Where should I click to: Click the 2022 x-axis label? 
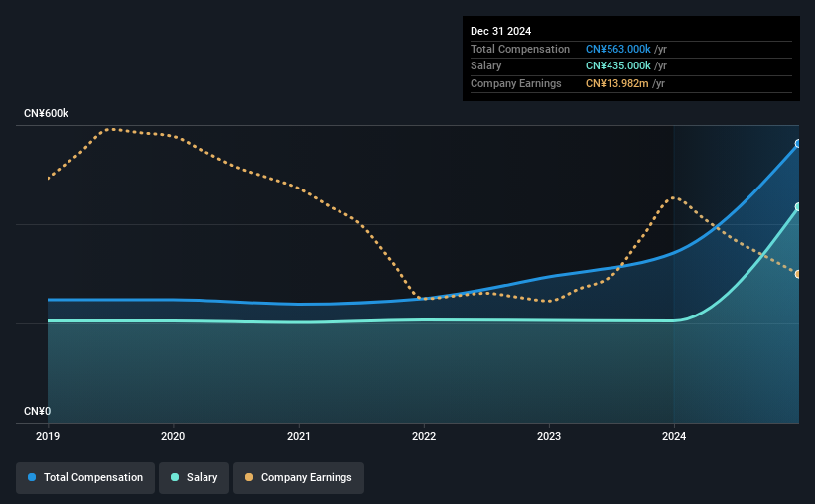tap(424, 436)
